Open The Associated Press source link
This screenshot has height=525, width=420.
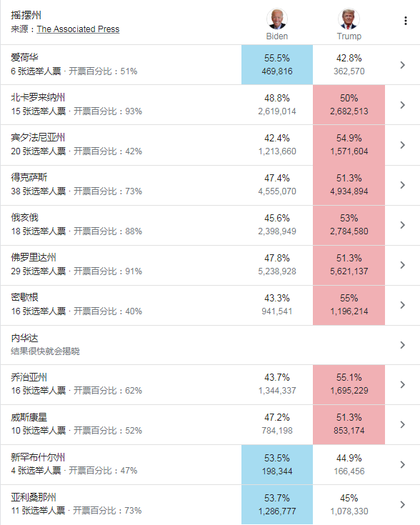(x=78, y=29)
